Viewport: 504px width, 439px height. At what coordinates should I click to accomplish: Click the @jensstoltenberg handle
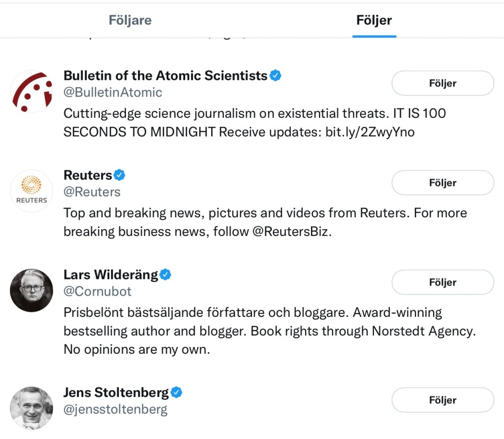(x=115, y=409)
